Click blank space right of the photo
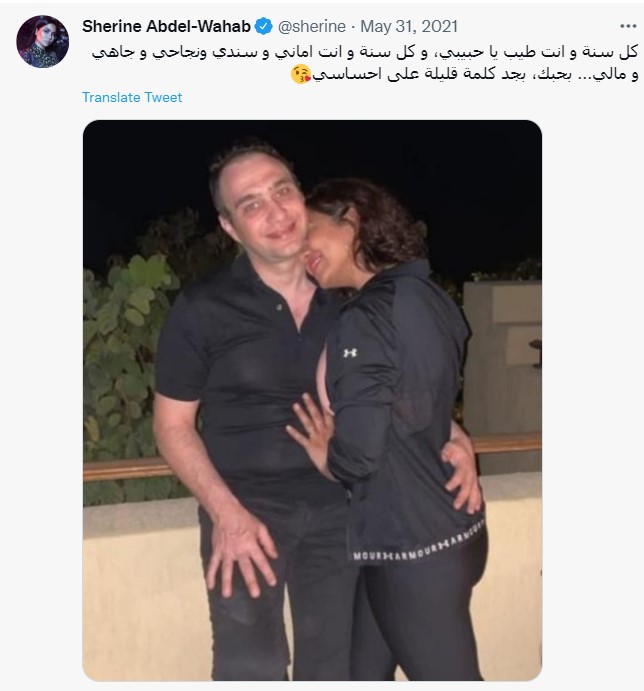This screenshot has width=644, height=691. coord(593,397)
